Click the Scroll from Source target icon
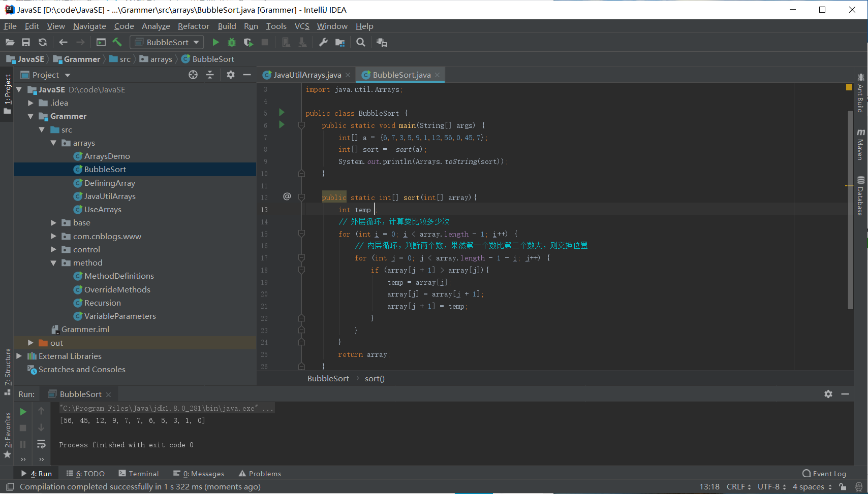868x494 pixels. click(193, 75)
